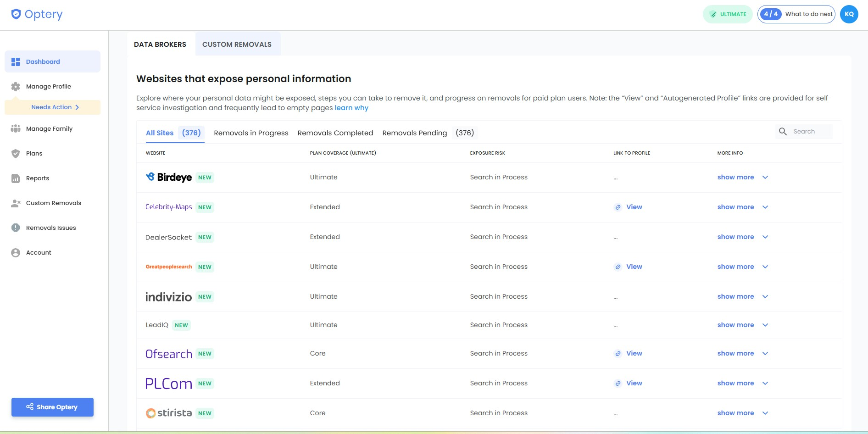Screen dimensions: 868x434
Task: Click the search magnifier icon
Action: pyautogui.click(x=783, y=132)
